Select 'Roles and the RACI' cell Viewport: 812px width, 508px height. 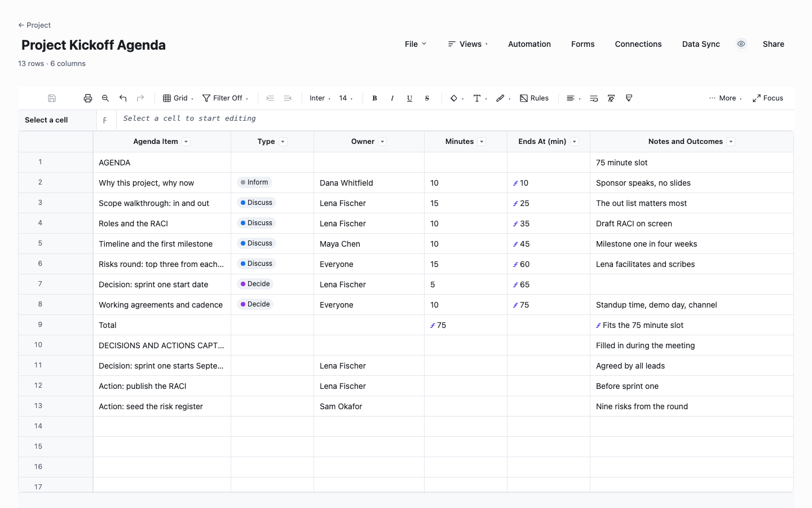(x=162, y=224)
